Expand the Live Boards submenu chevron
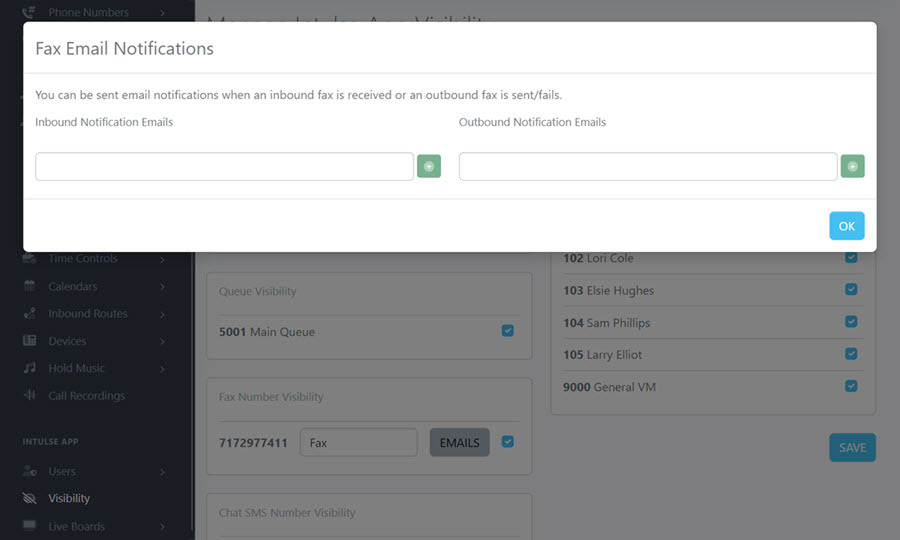Image resolution: width=900 pixels, height=540 pixels. pyautogui.click(x=162, y=526)
